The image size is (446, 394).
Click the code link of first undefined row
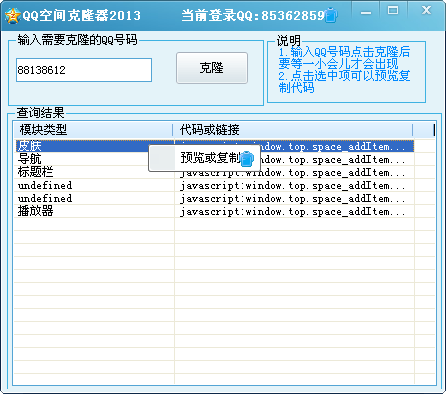[x=293, y=185]
